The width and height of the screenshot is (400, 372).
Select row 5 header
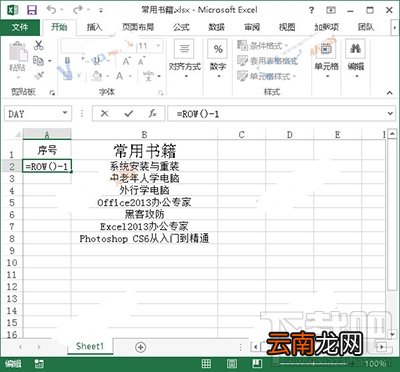(12, 203)
